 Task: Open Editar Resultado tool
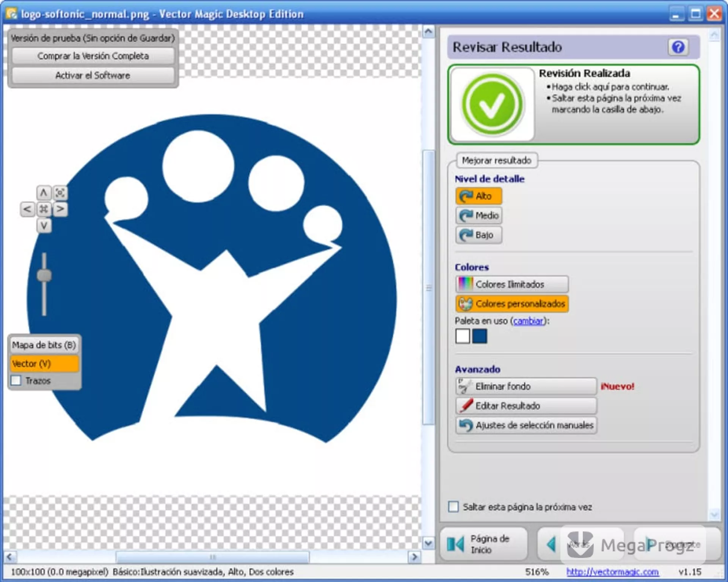(x=526, y=405)
